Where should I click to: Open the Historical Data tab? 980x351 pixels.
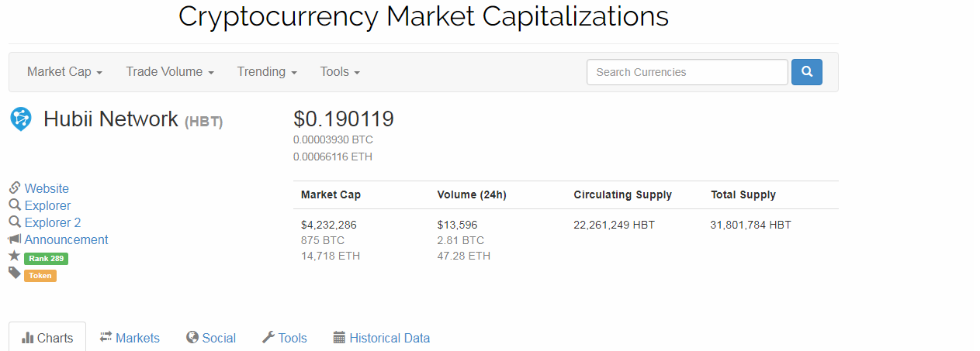pyautogui.click(x=381, y=338)
